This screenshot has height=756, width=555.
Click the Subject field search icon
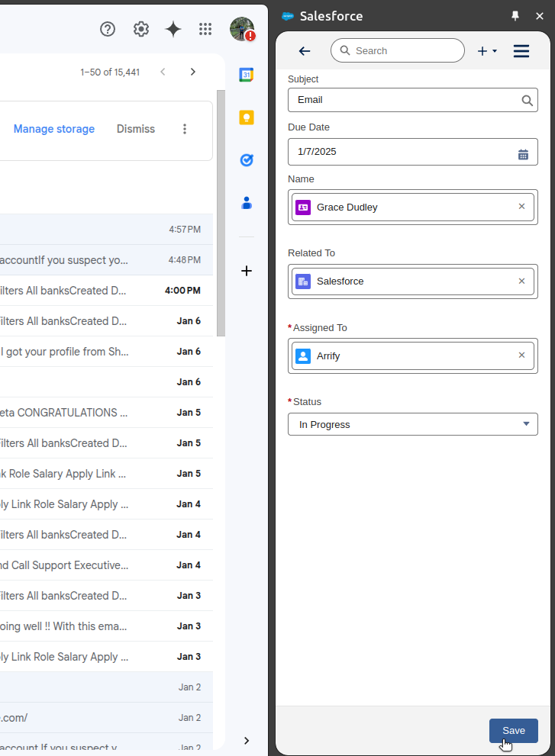pyautogui.click(x=527, y=100)
